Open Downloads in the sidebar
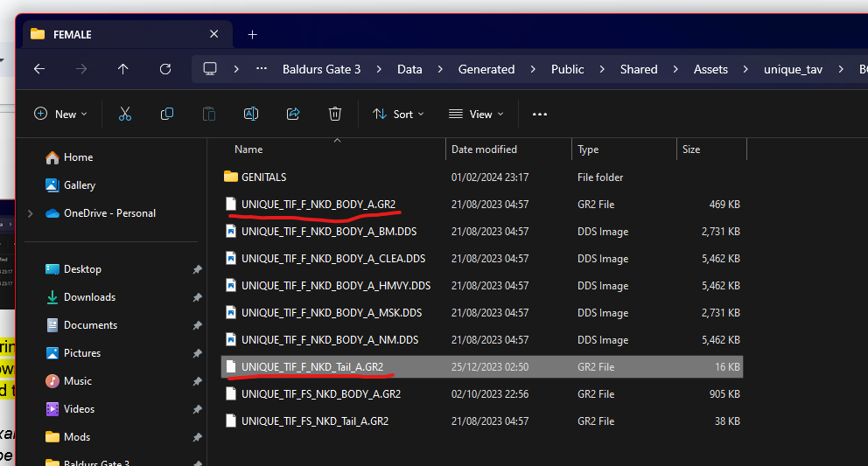The width and height of the screenshot is (868, 466). point(89,297)
